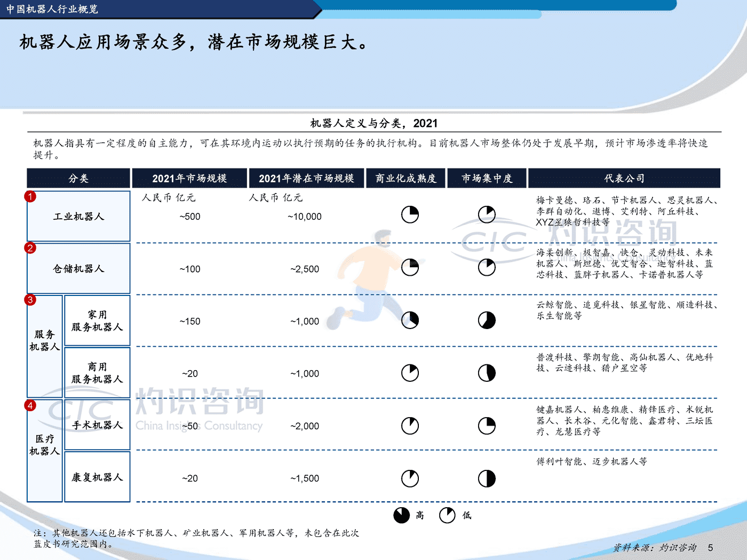Click the 康复机器人 subcategory box
This screenshot has height=560, width=747.
(x=97, y=477)
